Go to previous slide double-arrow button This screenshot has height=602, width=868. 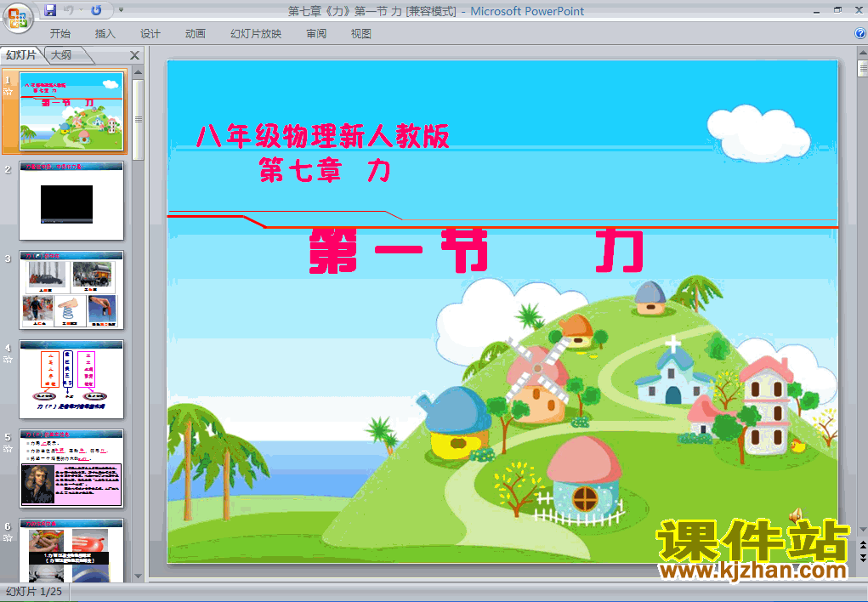(x=862, y=546)
